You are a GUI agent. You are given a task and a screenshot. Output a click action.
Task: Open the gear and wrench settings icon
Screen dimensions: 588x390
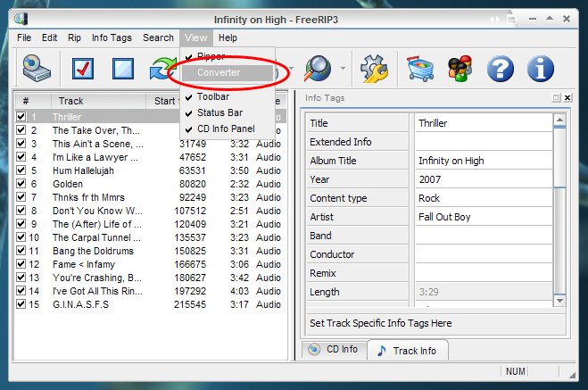click(374, 68)
